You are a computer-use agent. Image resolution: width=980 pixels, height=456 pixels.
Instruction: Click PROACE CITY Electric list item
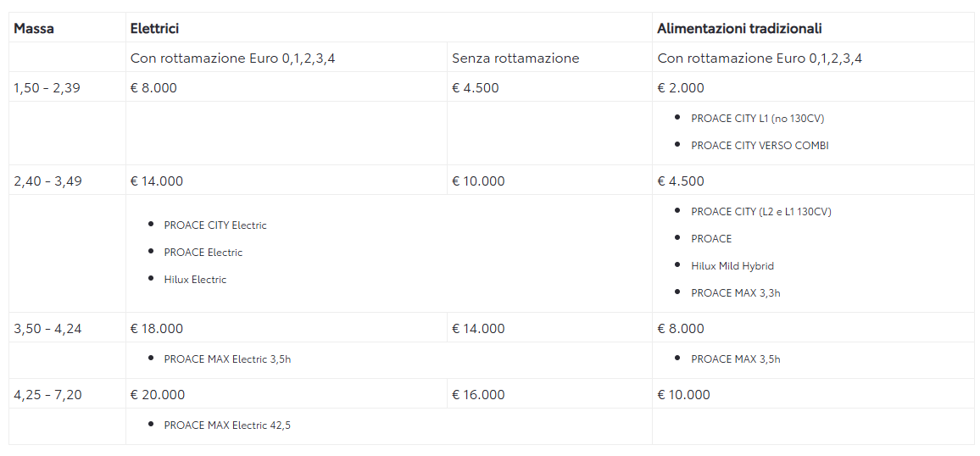pos(215,225)
